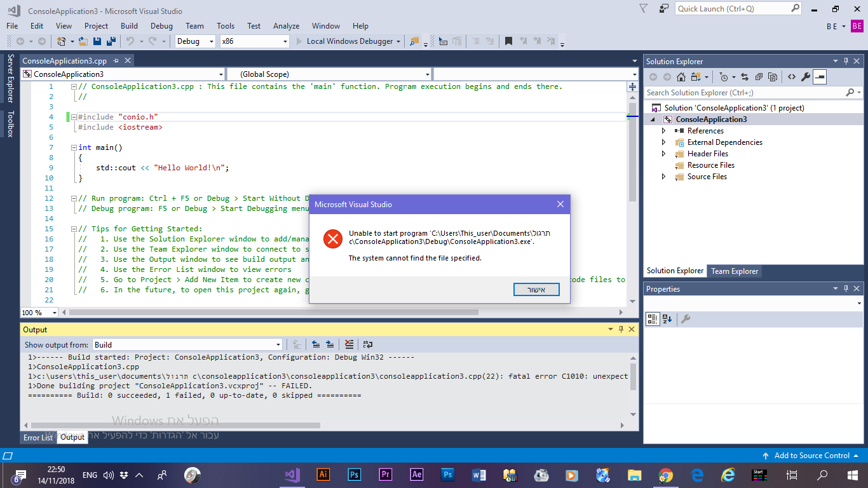This screenshot has width=868, height=488.
Task: Click Alphabetical sort icon in Properties panel
Action: (667, 319)
